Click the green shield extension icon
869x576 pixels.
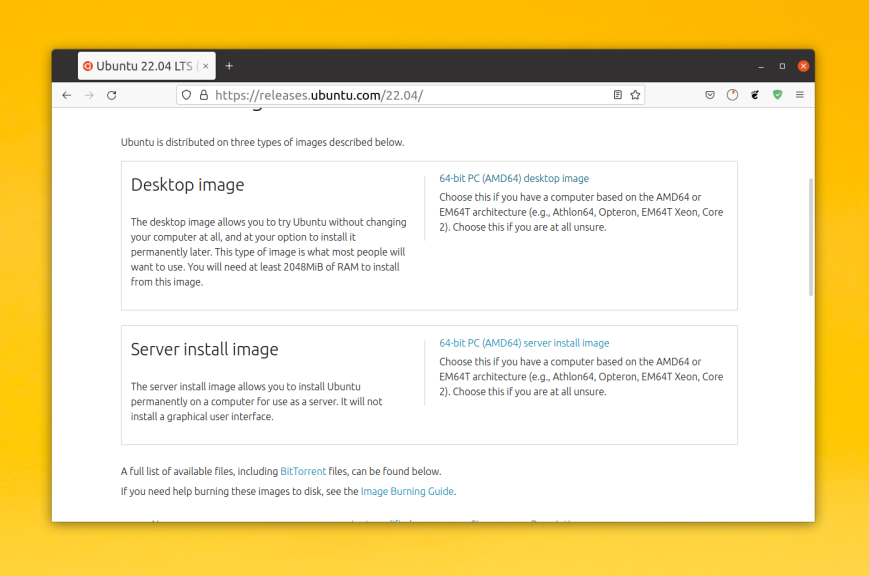click(777, 95)
